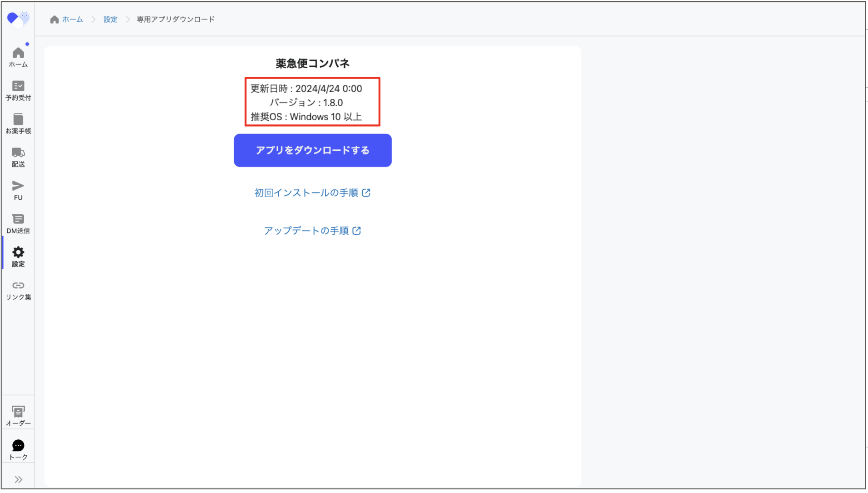868x493 pixels.
Task: Open 設定 from the breadcrumb trail
Action: point(110,19)
